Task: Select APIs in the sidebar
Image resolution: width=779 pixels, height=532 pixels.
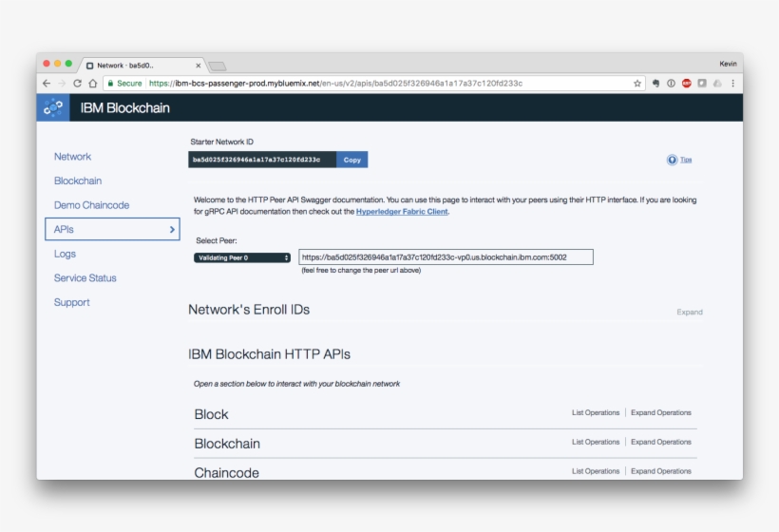Action: [112, 229]
